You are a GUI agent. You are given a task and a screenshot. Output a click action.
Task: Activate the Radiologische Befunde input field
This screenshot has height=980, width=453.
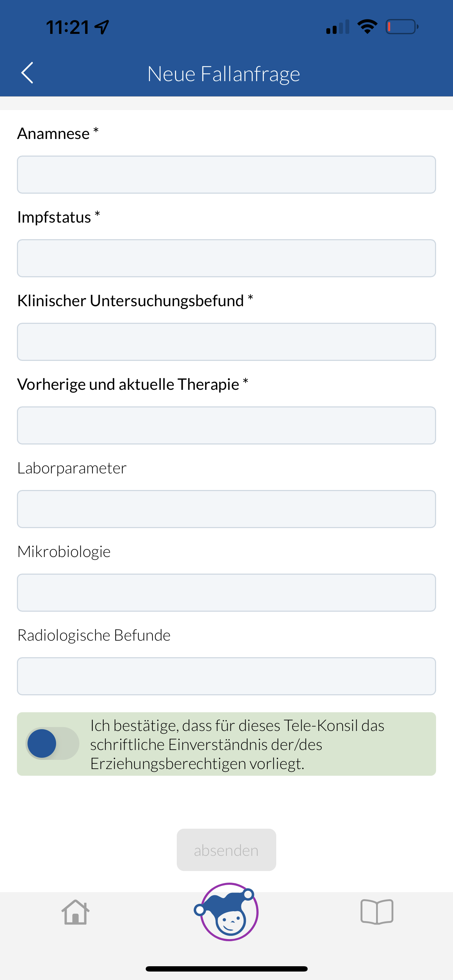(x=226, y=676)
